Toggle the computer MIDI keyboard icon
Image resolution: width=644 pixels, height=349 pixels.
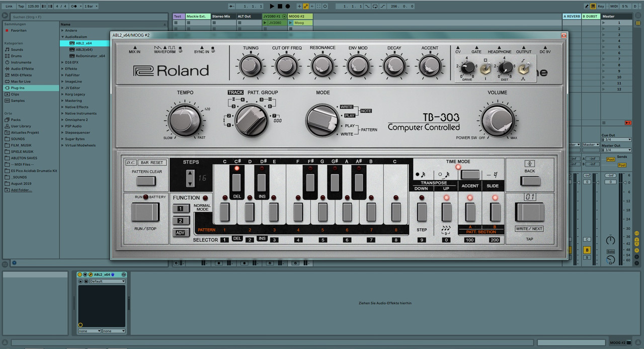[593, 6]
